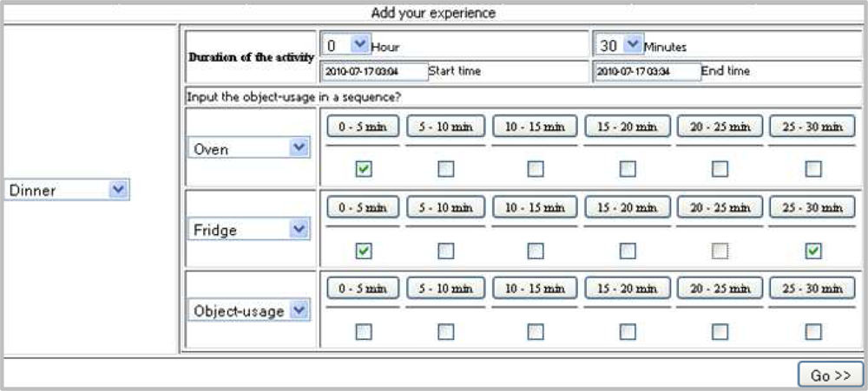
Task: Check Object-usage 25 - 30 min checkbox
Action: point(813,332)
